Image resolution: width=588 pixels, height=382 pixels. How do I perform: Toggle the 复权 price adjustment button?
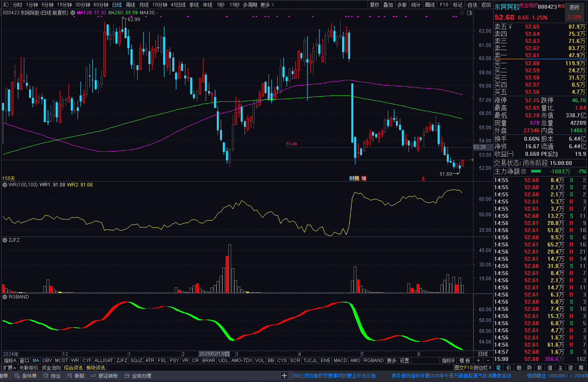click(375, 5)
